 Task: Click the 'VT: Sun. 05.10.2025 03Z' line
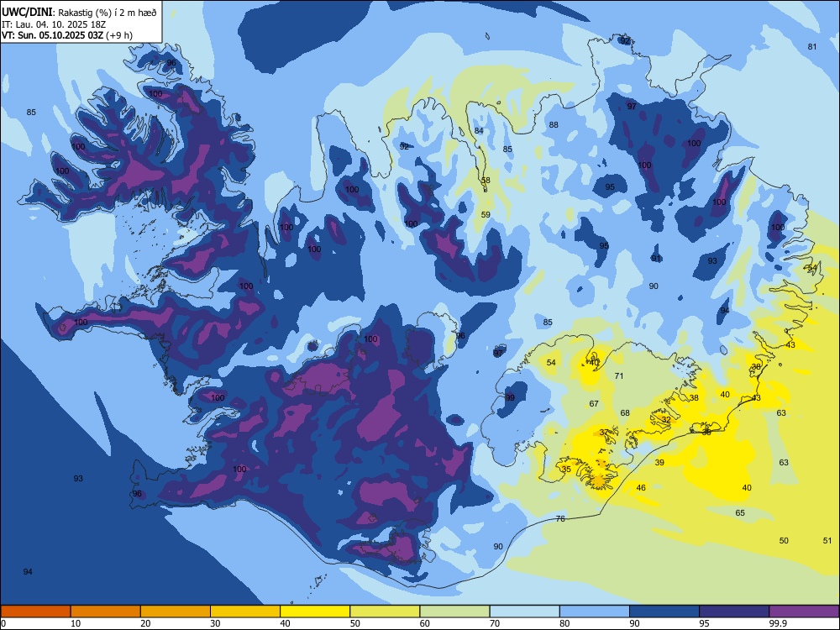pyautogui.click(x=52, y=35)
